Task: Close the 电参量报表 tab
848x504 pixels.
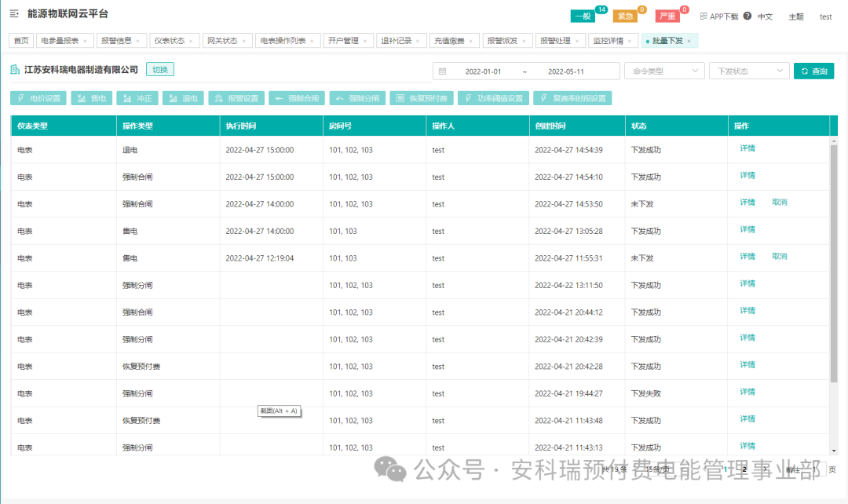Action: [85, 41]
